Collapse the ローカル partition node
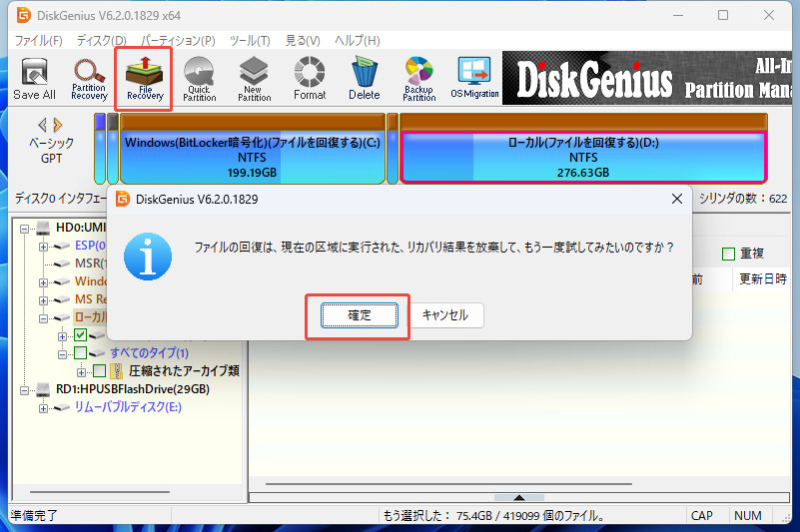 coord(43,318)
